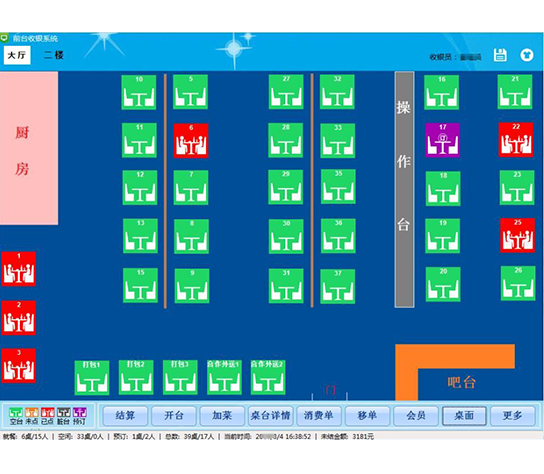Select occupied red table 25
Viewport: 544px width, 474px height.
tap(517, 235)
